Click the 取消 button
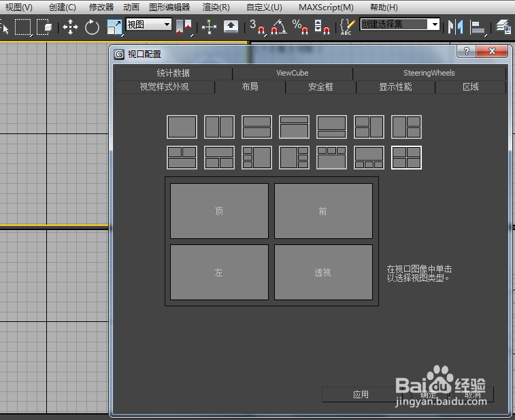 click(473, 394)
